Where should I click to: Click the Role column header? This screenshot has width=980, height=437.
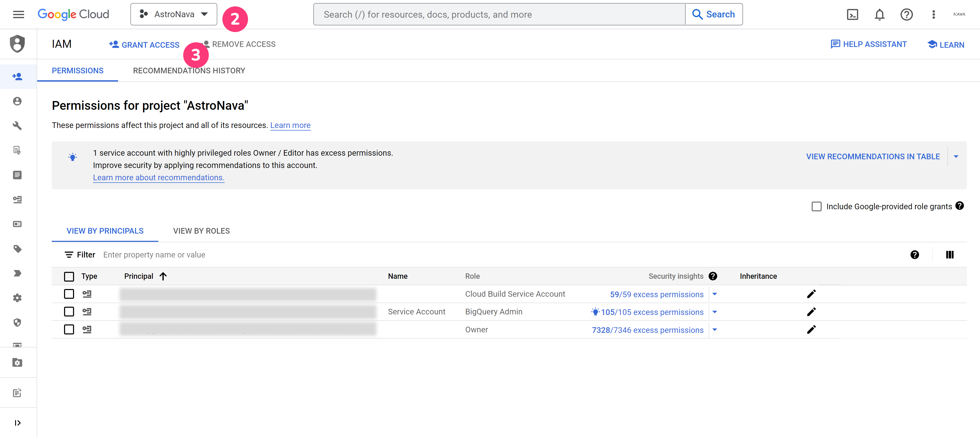pos(472,276)
